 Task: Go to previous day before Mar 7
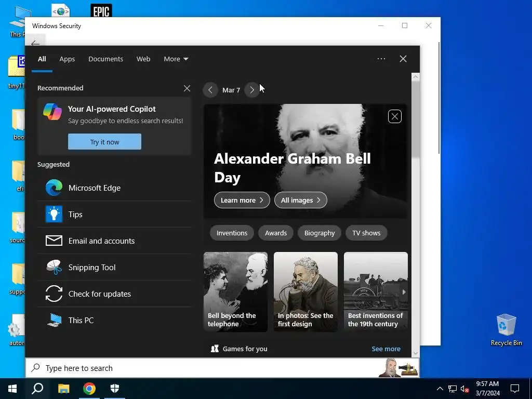[x=210, y=90]
